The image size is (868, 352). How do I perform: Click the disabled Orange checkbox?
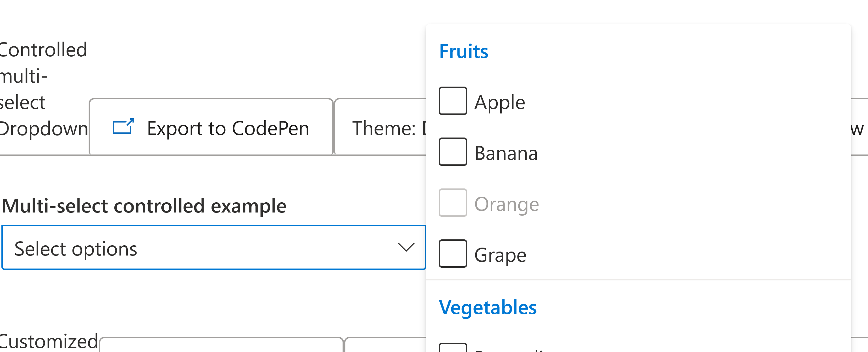pos(452,203)
